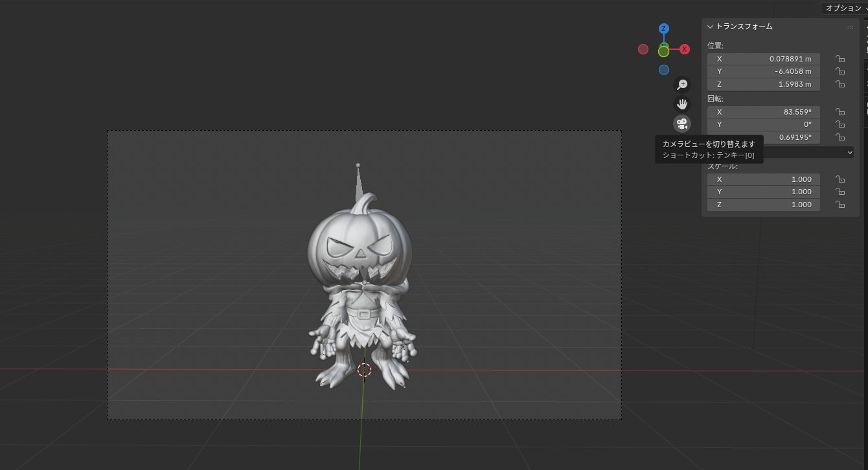This screenshot has height=470, width=868.
Task: Click the Transform panel drag grip icon
Action: (850, 27)
